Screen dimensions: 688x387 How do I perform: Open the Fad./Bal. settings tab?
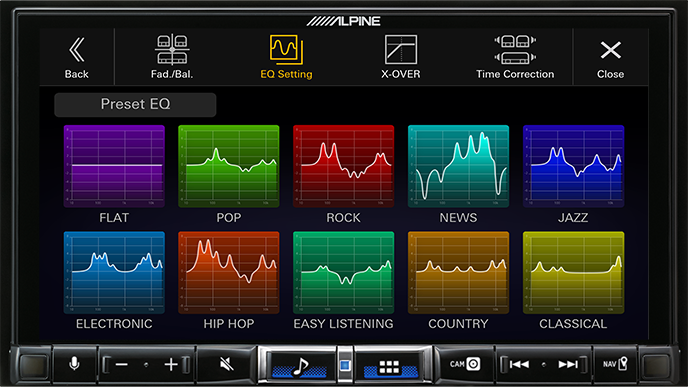[x=172, y=57]
